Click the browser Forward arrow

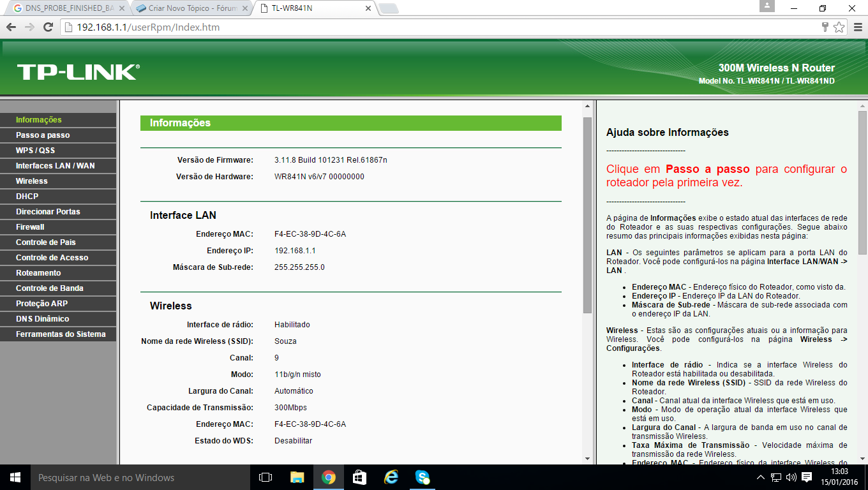[x=29, y=27]
